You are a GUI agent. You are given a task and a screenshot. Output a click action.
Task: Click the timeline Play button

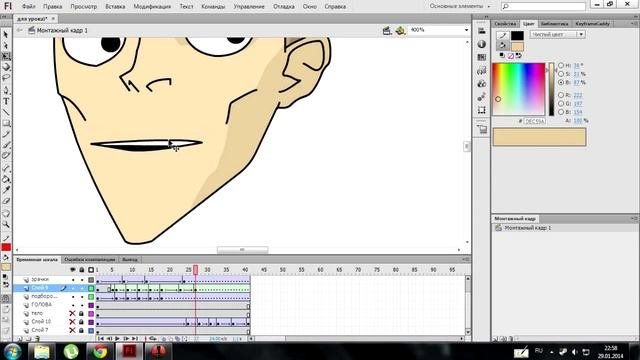coord(118,338)
